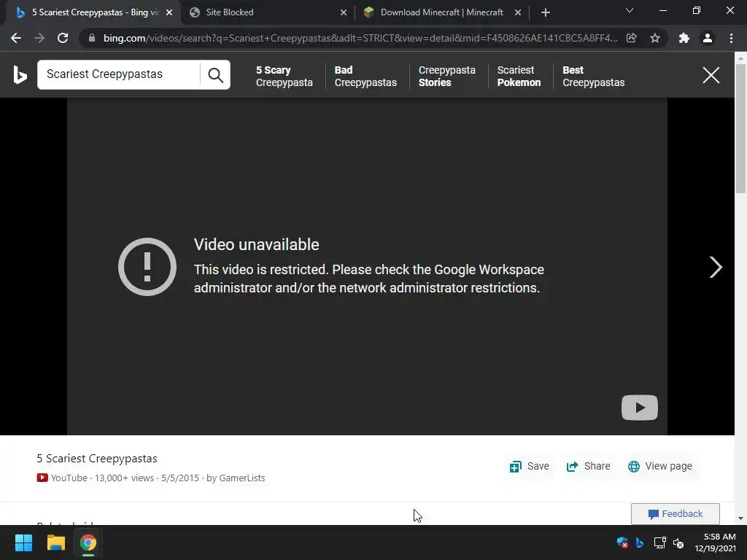Open View page link
The height and width of the screenshot is (560, 747).
point(660,467)
